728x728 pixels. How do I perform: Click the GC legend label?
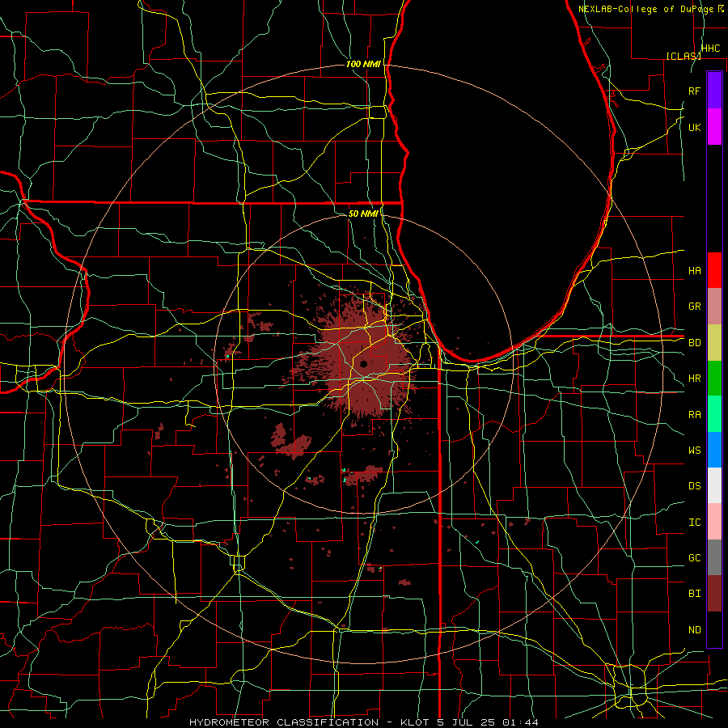pyautogui.click(x=695, y=558)
